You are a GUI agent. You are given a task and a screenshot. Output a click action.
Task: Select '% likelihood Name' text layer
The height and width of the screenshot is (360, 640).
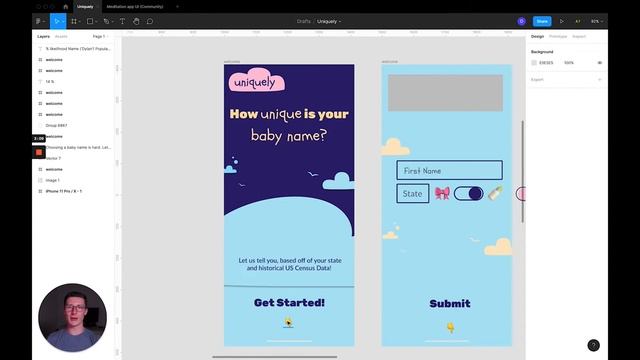click(x=78, y=49)
